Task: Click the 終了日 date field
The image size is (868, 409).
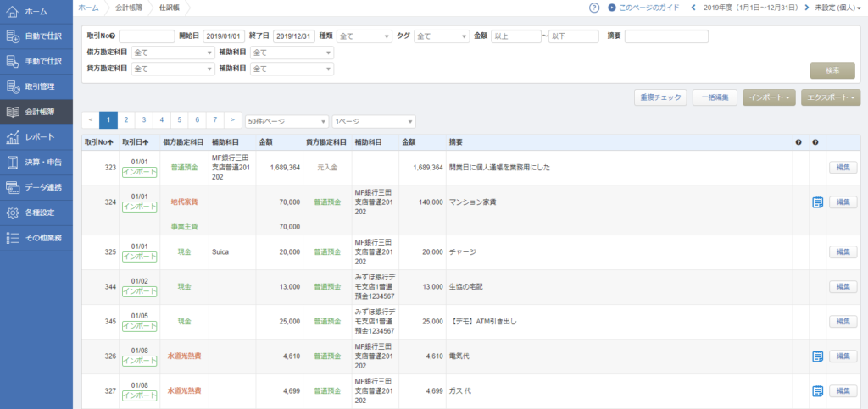Action: click(294, 36)
